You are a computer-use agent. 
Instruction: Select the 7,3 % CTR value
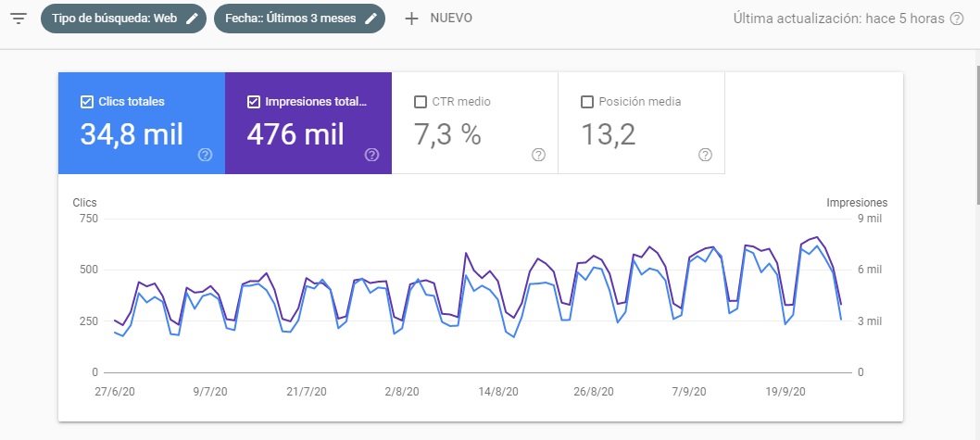(447, 134)
